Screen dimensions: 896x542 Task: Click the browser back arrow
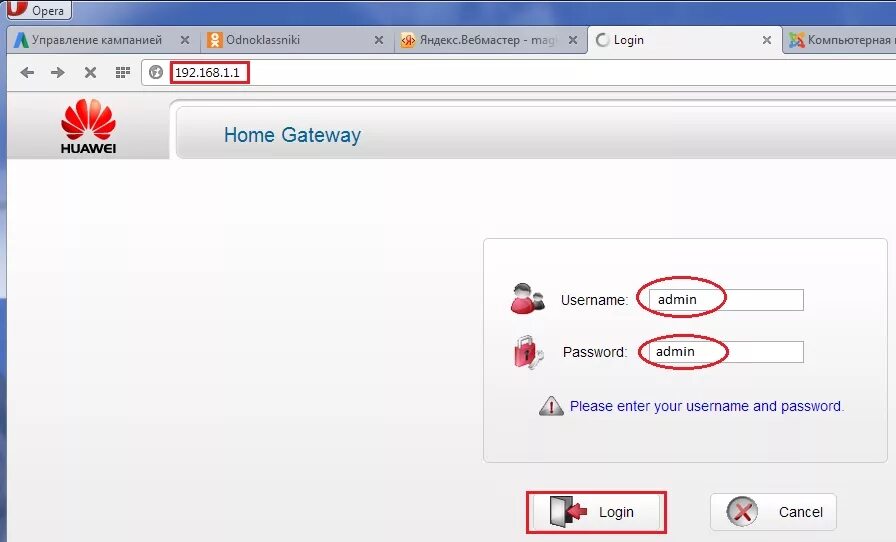click(x=27, y=73)
